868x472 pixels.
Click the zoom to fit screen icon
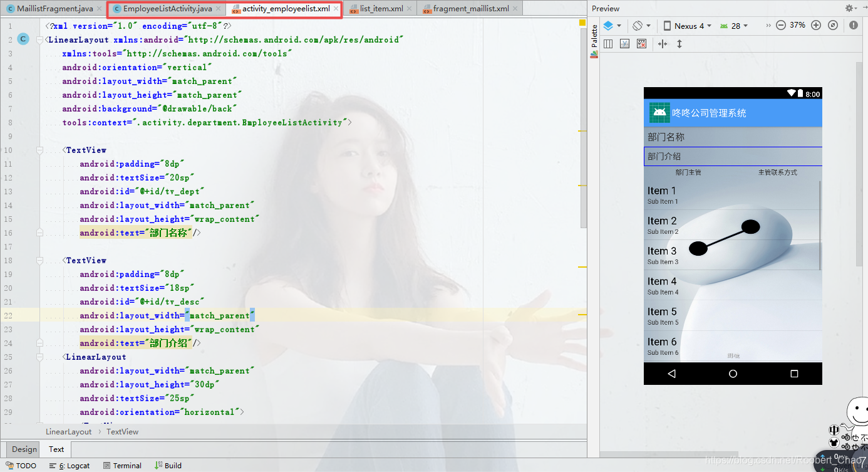coord(833,26)
